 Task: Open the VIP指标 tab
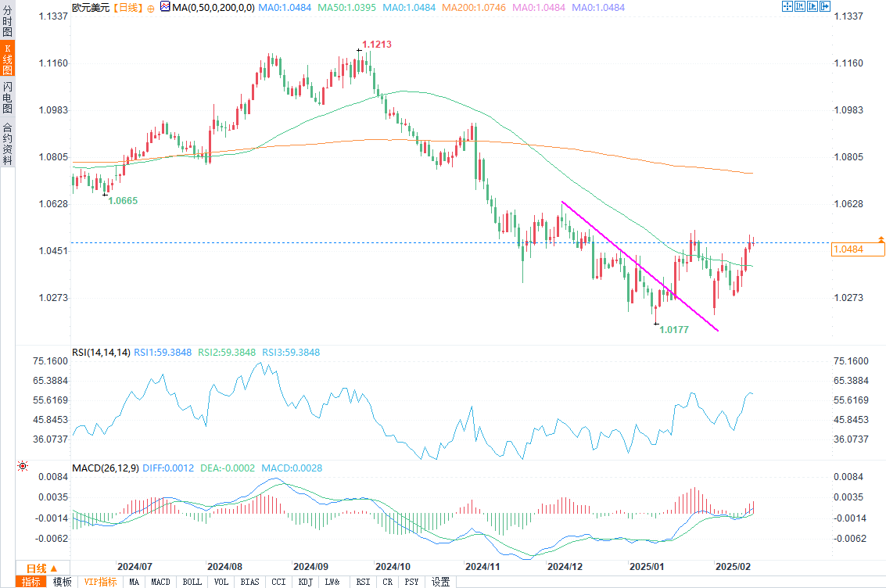pos(101,582)
